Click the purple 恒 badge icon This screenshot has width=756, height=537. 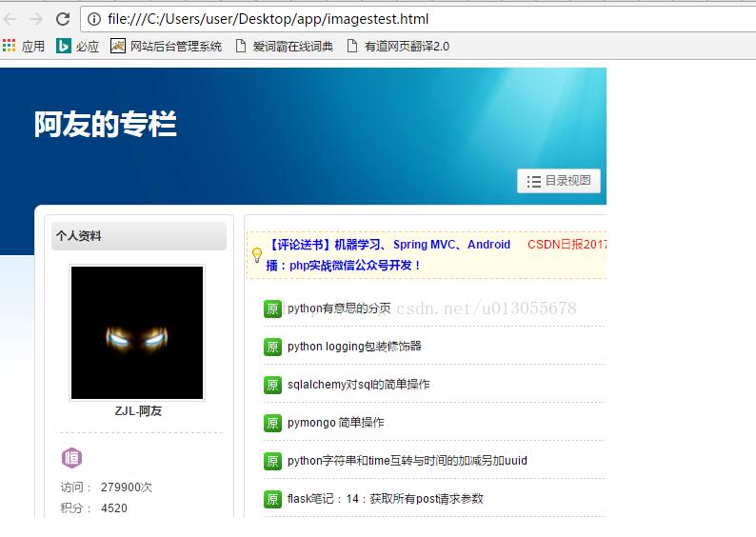pyautogui.click(x=71, y=457)
